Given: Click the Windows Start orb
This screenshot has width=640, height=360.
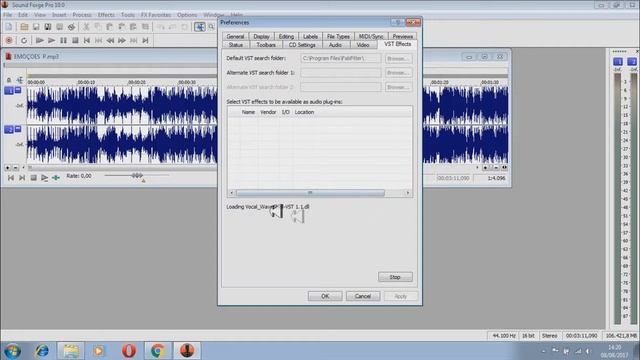Looking at the screenshot, I should (12, 351).
